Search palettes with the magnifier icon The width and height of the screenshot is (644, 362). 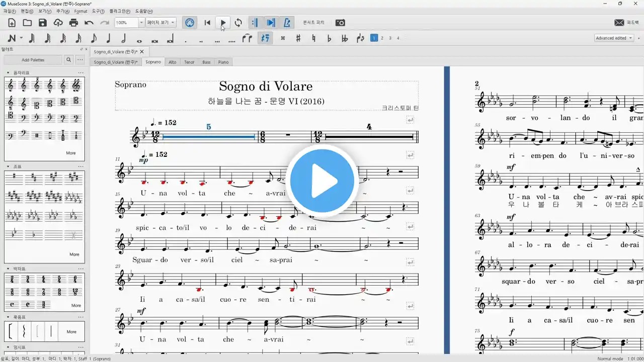68,60
